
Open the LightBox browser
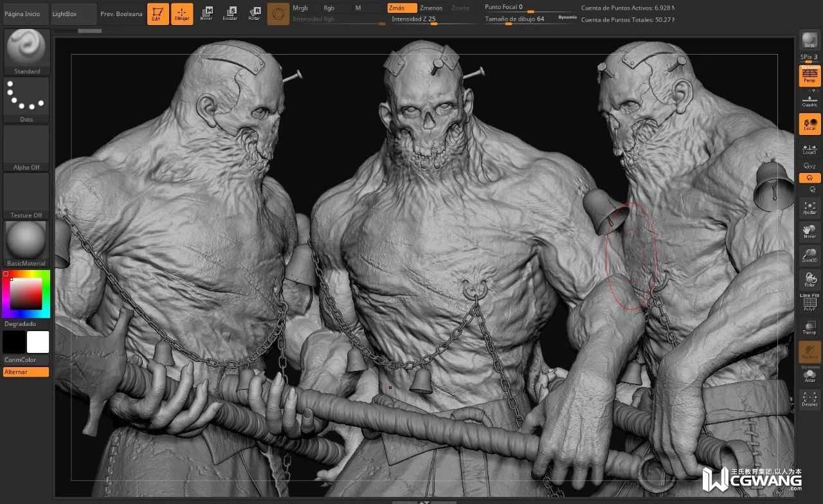(x=64, y=14)
